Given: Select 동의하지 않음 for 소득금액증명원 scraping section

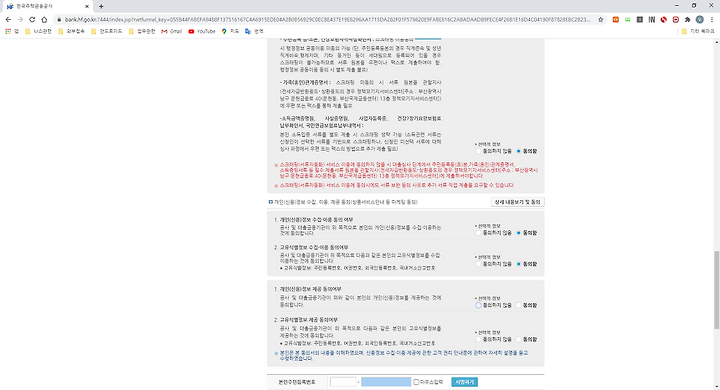Looking at the screenshot, I should click(x=478, y=151).
